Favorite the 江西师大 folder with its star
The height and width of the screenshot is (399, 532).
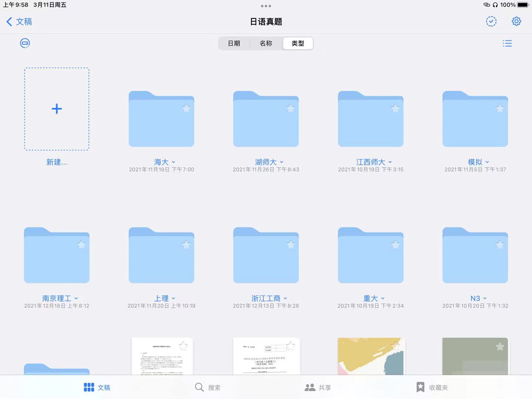point(395,108)
